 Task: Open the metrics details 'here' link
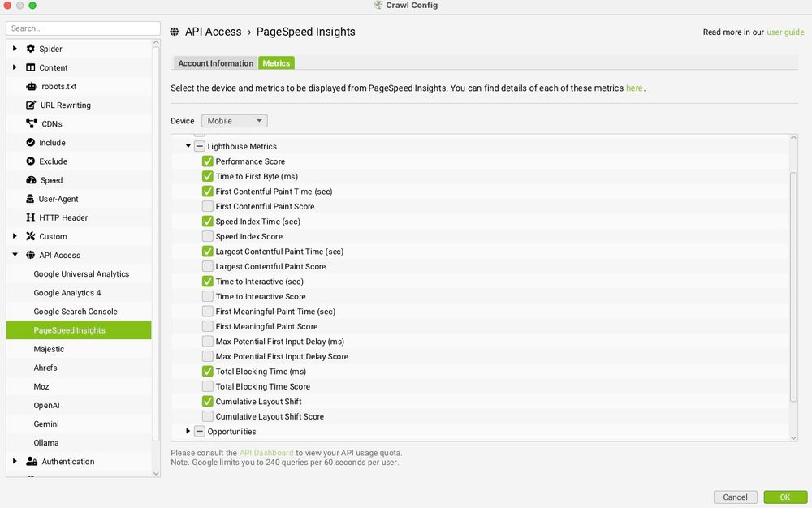click(x=634, y=88)
